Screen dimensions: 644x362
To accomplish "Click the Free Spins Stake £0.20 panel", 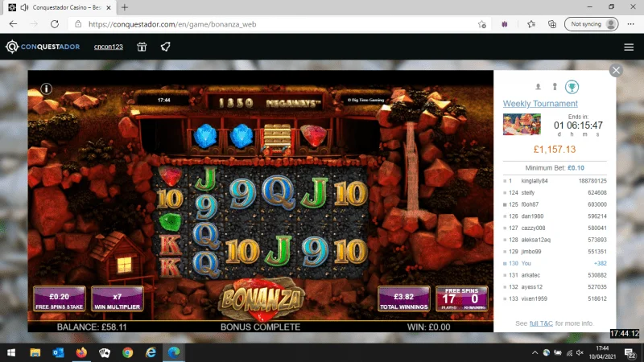I will pos(59,298).
